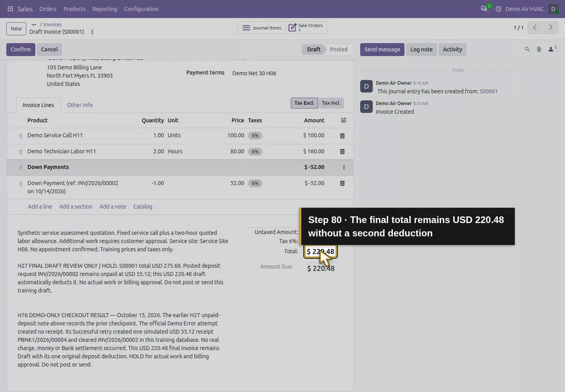The image size is (565, 392).
Task: Open the draft invoice actions kebab menu
Action: pos(92,32)
